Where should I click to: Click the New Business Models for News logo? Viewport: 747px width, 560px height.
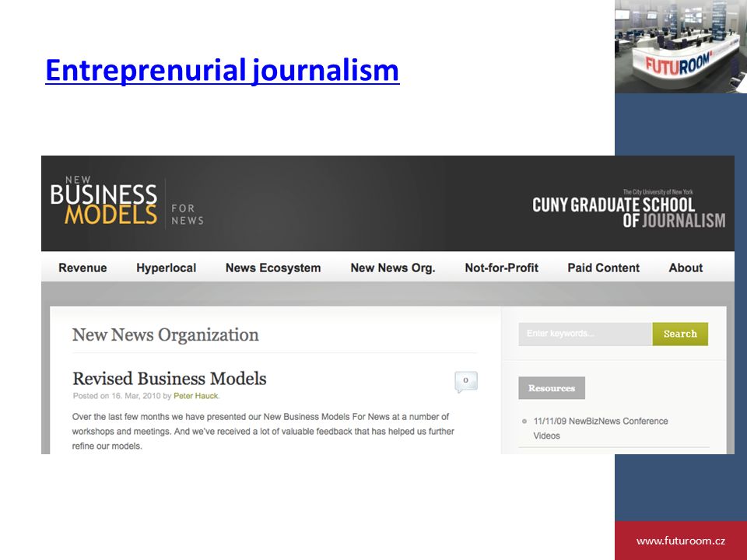click(127, 201)
